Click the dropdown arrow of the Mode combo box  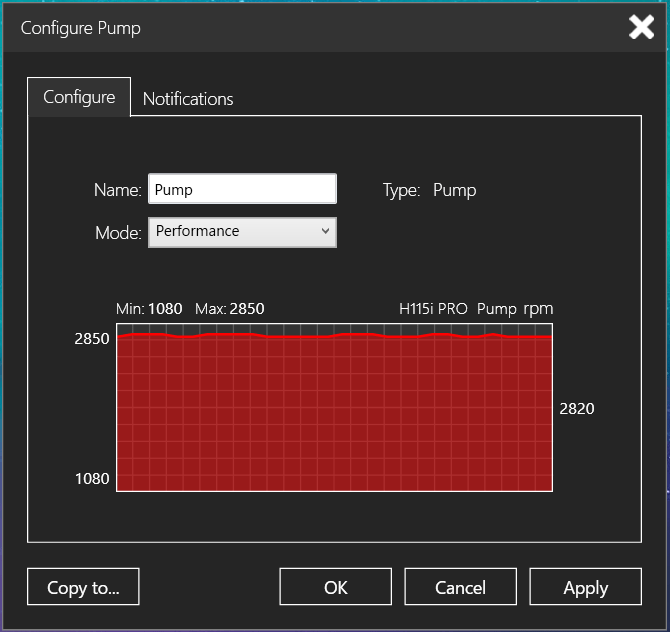(325, 231)
